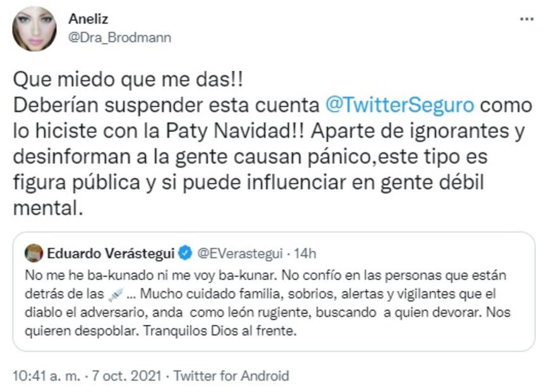Select the Eduardo Verástegui name
Image resolution: width=548 pixels, height=392 pixels.
click(109, 254)
